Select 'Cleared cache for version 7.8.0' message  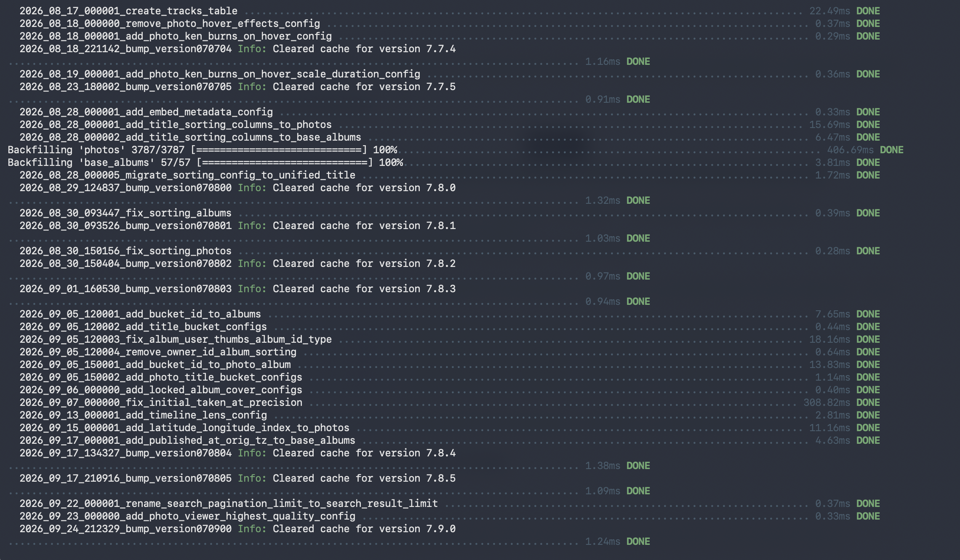[364, 188]
